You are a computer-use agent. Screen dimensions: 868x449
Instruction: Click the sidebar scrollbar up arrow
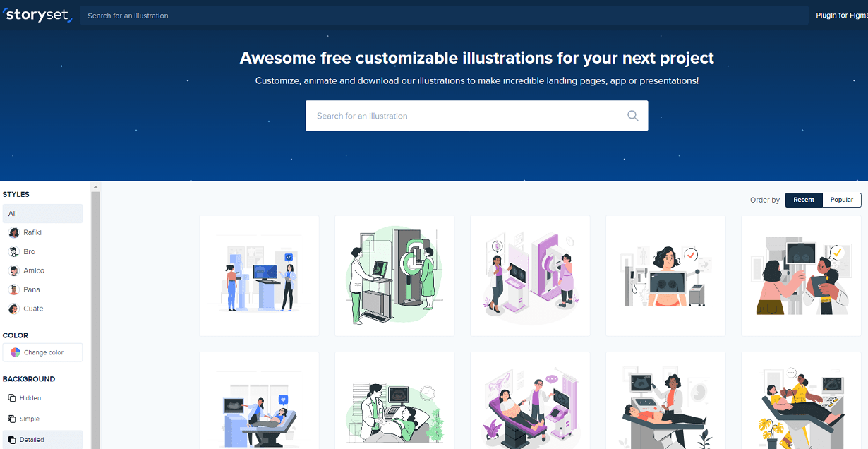96,187
